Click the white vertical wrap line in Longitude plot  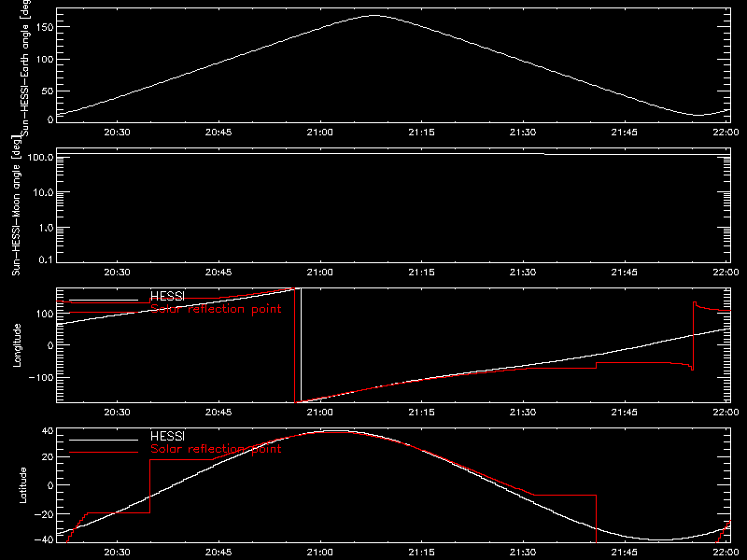301,345
